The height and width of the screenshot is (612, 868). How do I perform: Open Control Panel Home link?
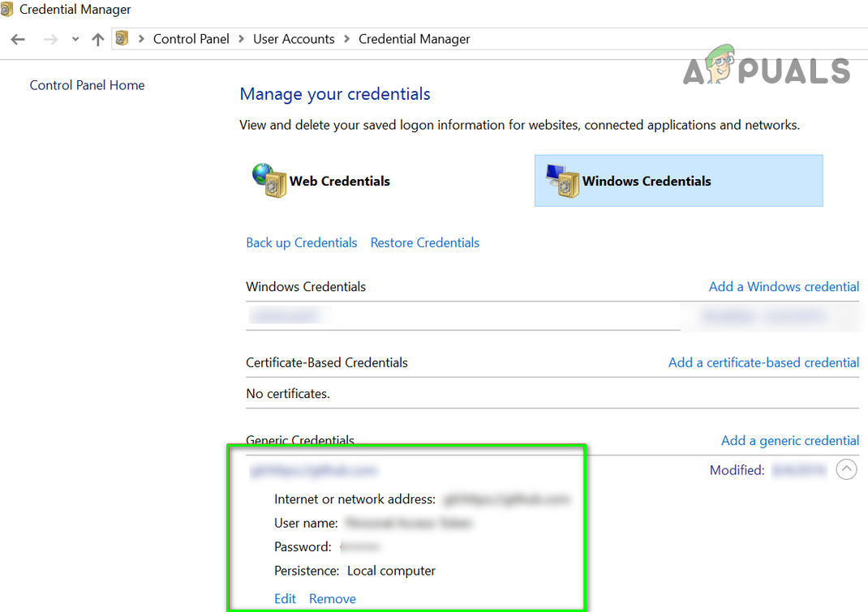click(x=87, y=85)
